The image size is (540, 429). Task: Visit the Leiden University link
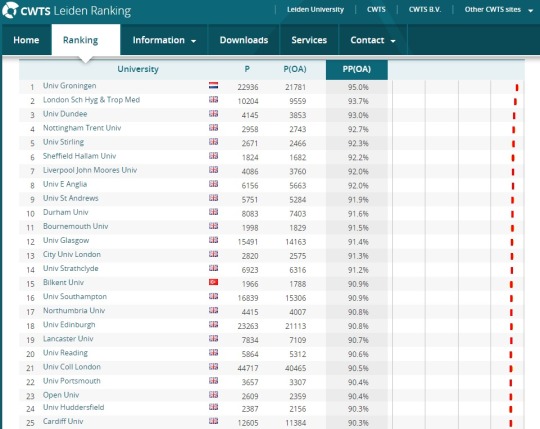tap(315, 10)
